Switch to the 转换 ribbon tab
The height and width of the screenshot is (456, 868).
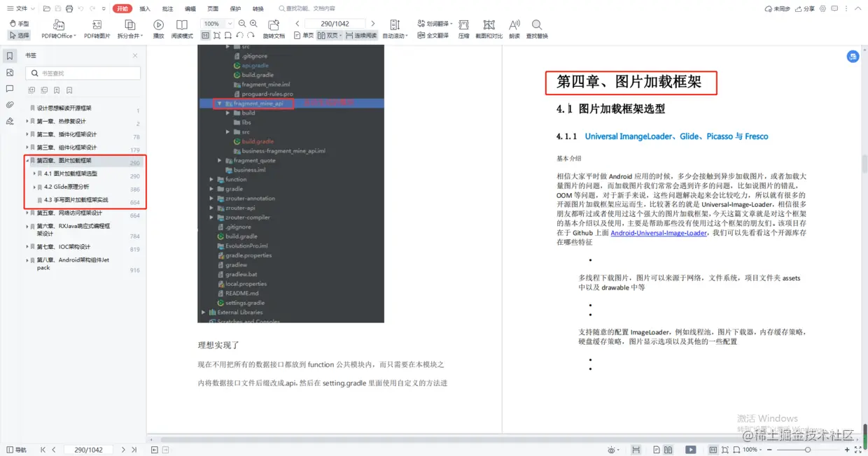point(258,8)
